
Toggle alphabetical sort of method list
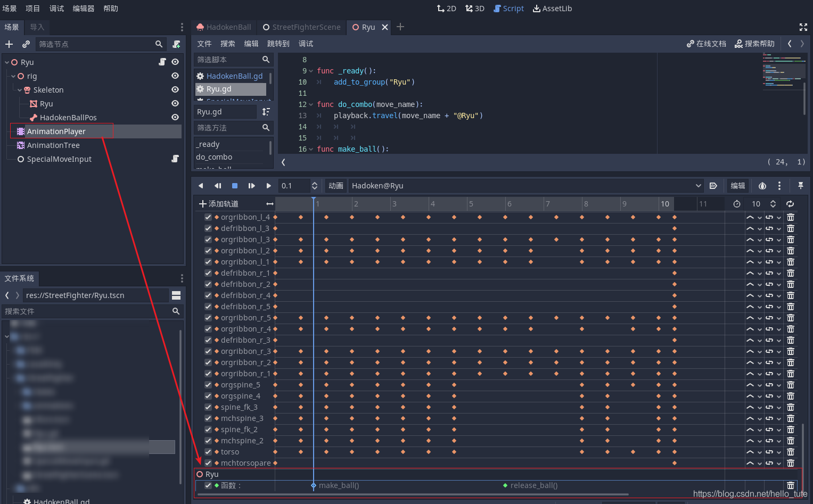266,112
